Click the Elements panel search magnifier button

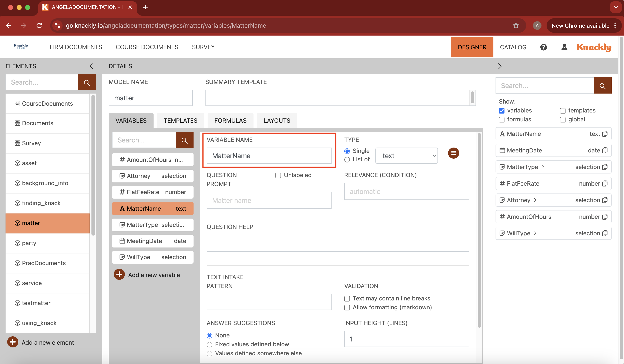[87, 82]
